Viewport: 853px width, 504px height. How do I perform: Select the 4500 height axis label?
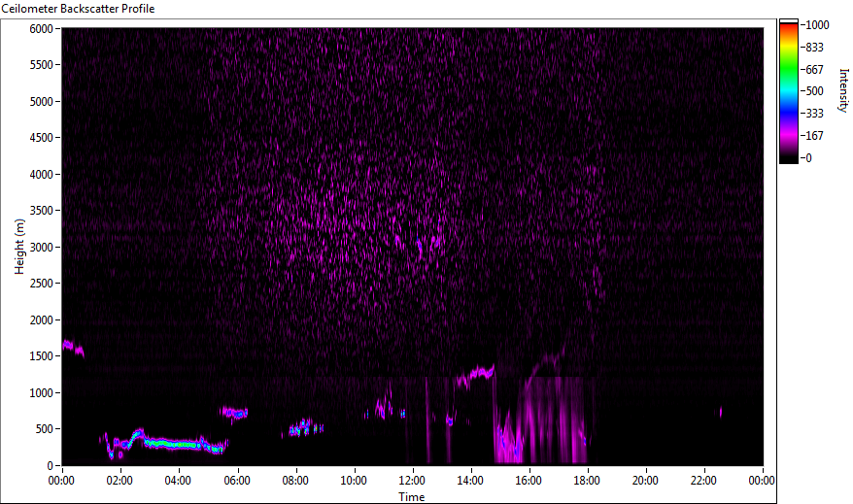click(x=42, y=138)
